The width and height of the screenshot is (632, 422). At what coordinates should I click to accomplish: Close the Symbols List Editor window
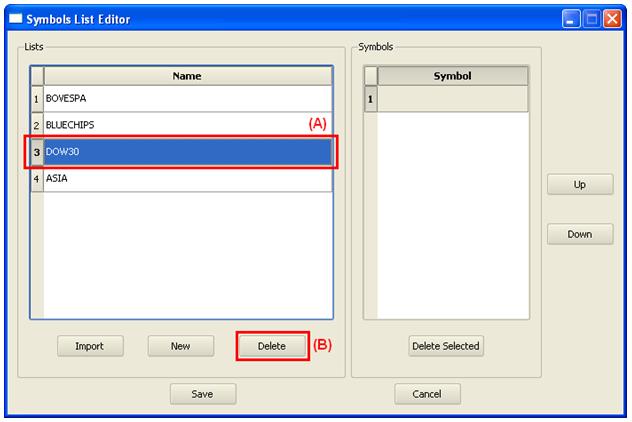click(x=612, y=19)
